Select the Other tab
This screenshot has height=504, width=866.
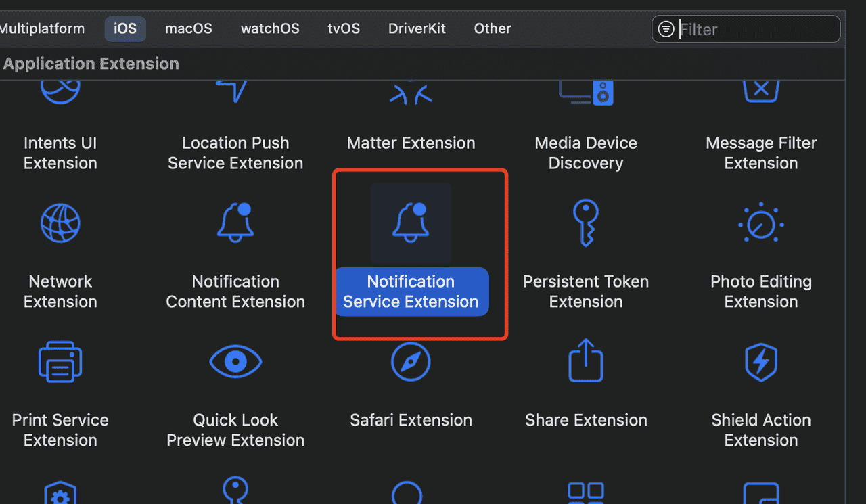[493, 29]
